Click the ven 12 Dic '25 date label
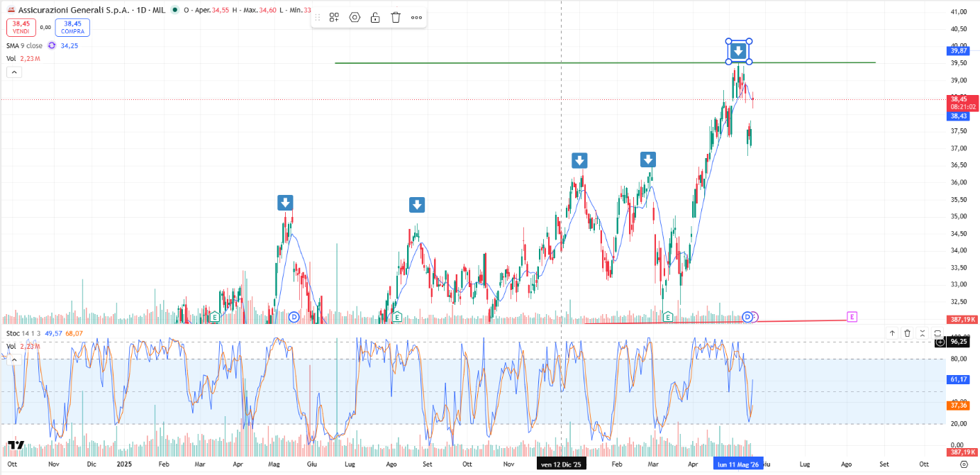The width and height of the screenshot is (980, 475). 561,464
